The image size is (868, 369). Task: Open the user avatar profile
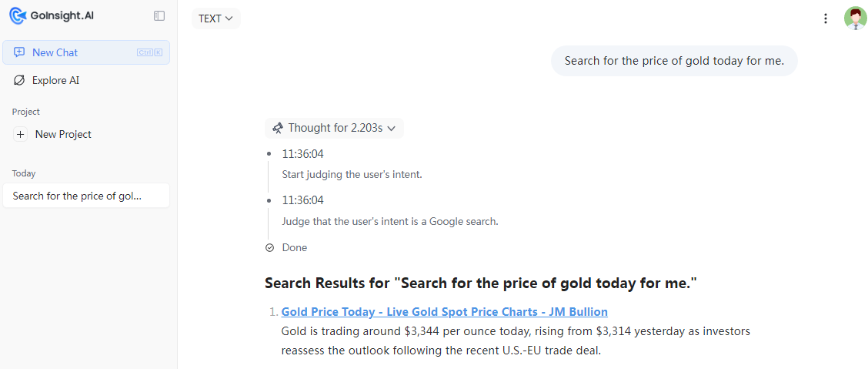855,18
